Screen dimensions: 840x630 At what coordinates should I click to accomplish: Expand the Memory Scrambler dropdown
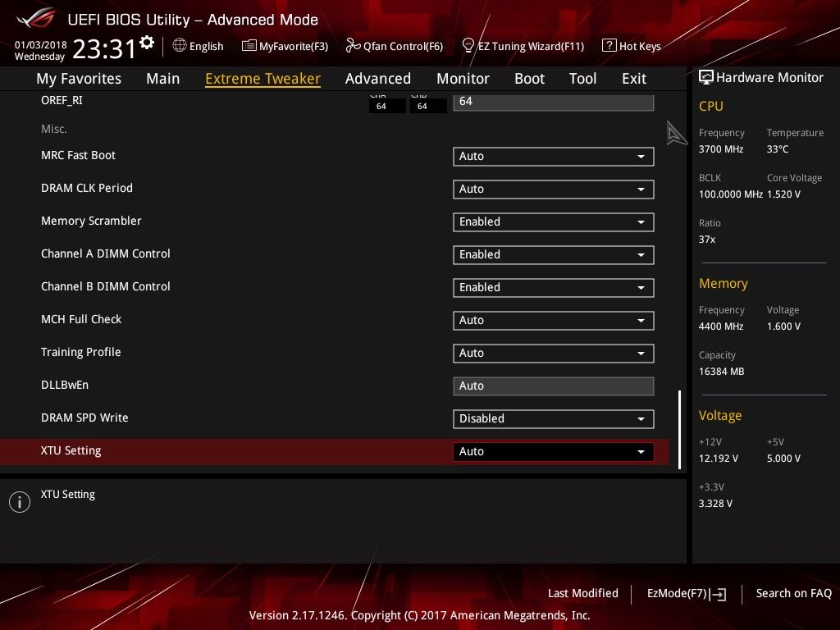(x=554, y=221)
